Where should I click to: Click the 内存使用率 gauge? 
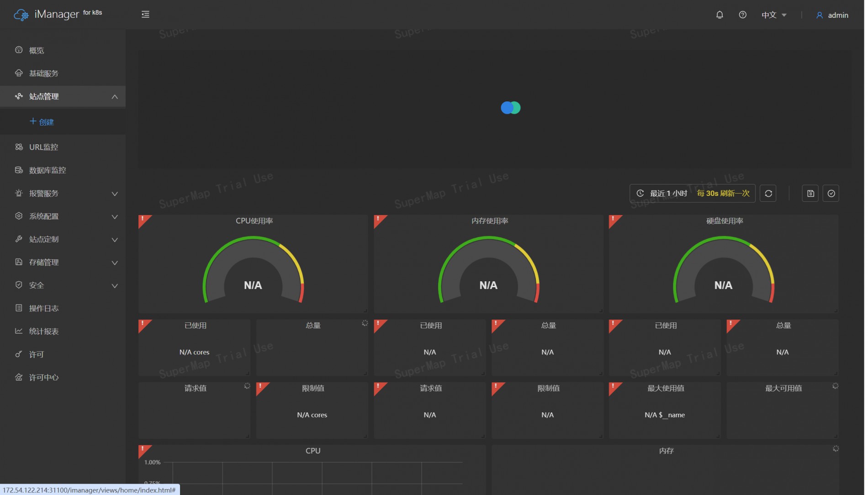coord(488,269)
